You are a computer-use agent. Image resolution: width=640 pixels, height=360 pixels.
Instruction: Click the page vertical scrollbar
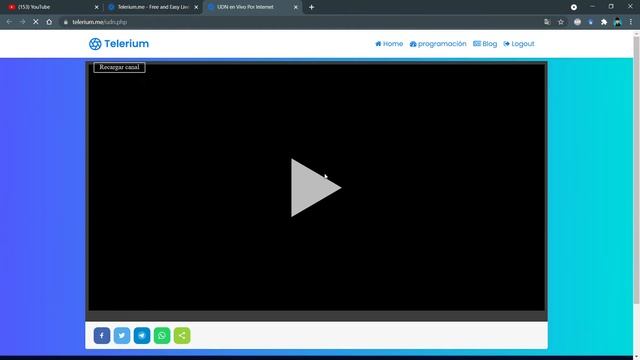tap(636, 169)
